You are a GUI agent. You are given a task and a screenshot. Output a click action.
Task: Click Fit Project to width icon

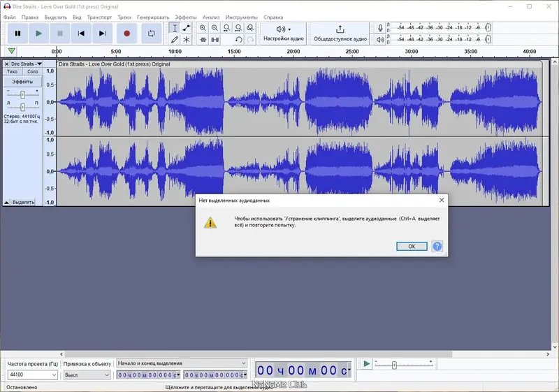(238, 28)
